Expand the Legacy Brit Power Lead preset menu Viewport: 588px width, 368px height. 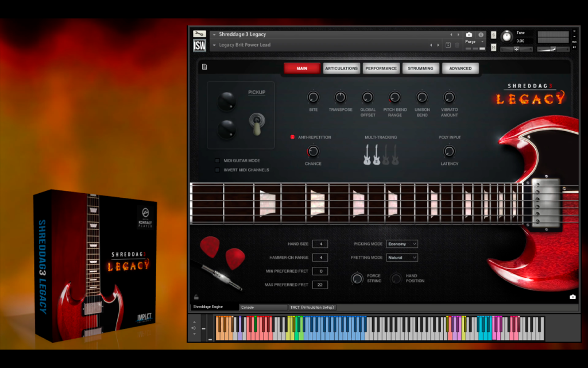pyautogui.click(x=214, y=45)
